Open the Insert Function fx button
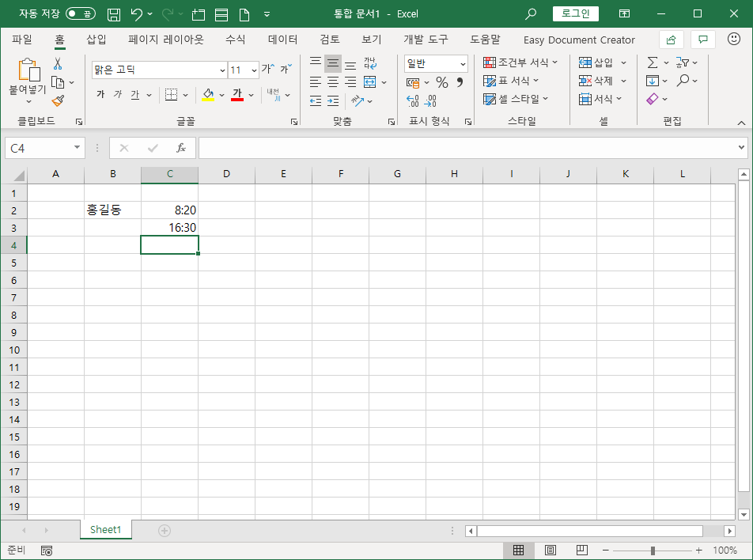The image size is (753, 560). [x=181, y=148]
